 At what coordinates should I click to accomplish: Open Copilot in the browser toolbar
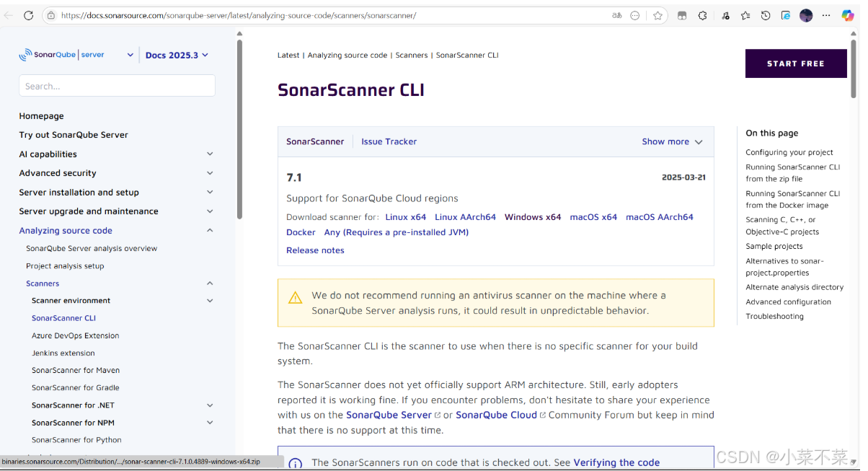point(848,15)
